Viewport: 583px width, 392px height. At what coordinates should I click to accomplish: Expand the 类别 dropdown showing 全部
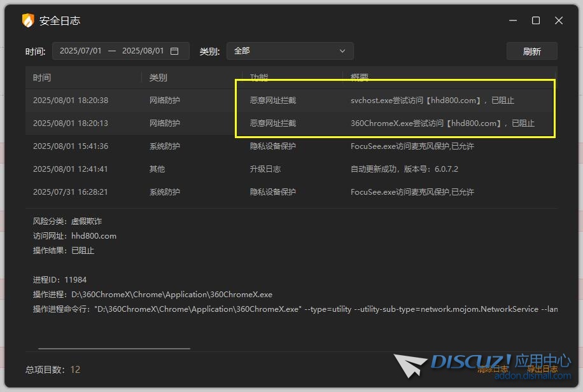coord(290,51)
